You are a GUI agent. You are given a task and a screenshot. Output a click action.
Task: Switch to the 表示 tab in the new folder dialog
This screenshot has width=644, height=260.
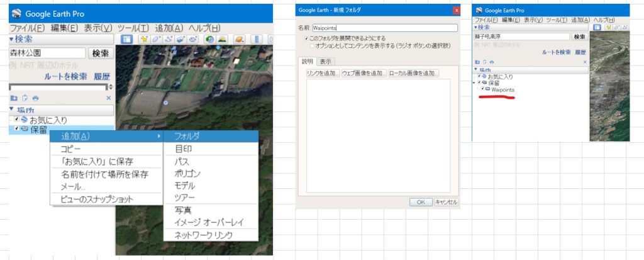325,61
